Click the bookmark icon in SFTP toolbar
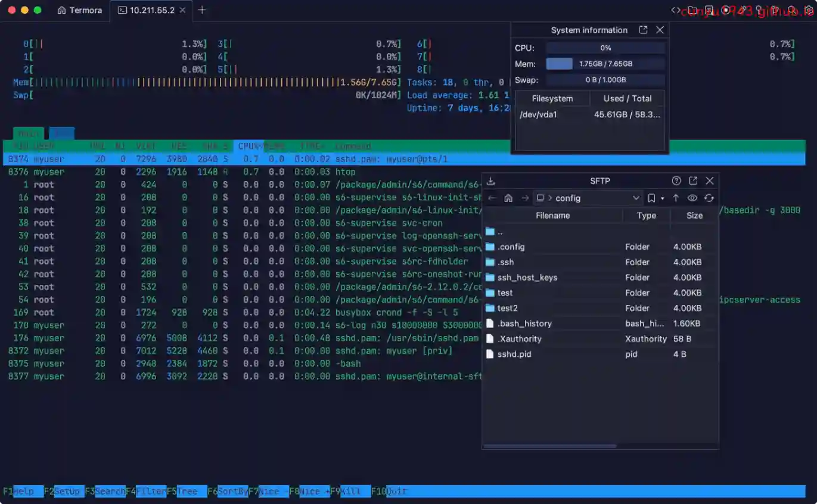This screenshot has width=817, height=504. [651, 198]
